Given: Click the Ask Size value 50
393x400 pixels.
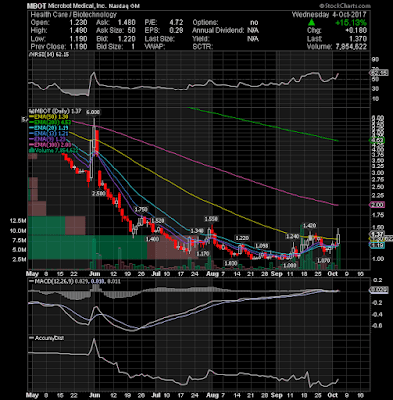Looking at the screenshot, I should [x=131, y=31].
